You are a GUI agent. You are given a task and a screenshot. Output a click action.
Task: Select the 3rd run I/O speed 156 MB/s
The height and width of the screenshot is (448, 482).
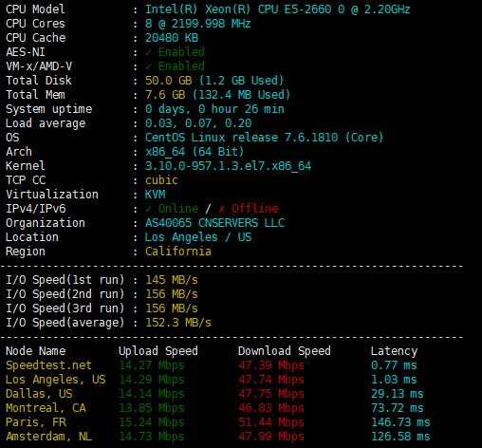pos(172,308)
